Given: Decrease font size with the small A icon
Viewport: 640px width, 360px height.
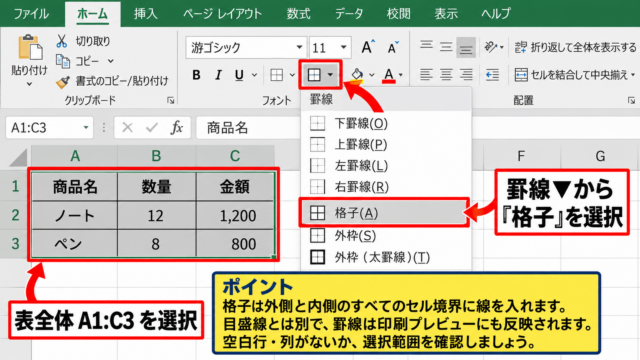Looking at the screenshot, I should [393, 47].
